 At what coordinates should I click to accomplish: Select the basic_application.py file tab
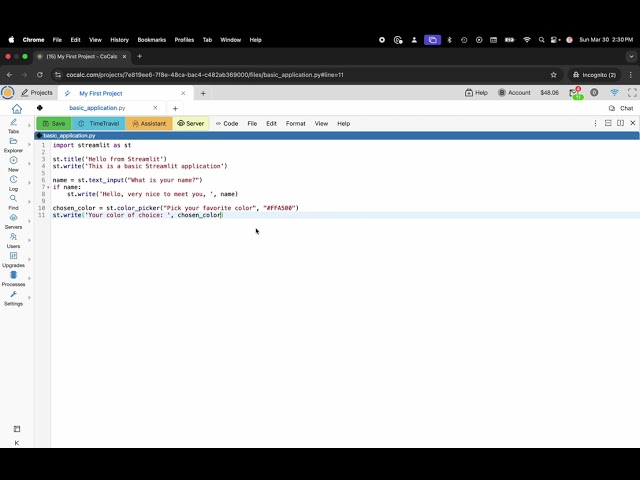point(97,108)
